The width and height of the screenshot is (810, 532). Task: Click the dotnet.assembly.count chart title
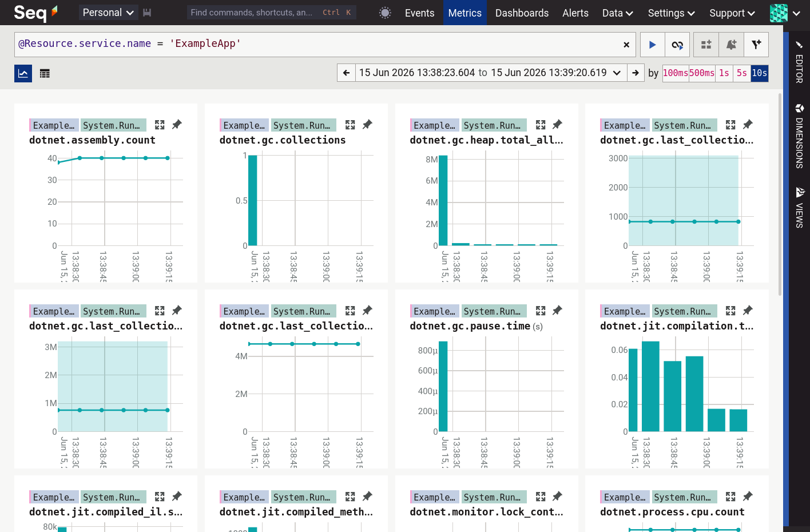click(92, 140)
